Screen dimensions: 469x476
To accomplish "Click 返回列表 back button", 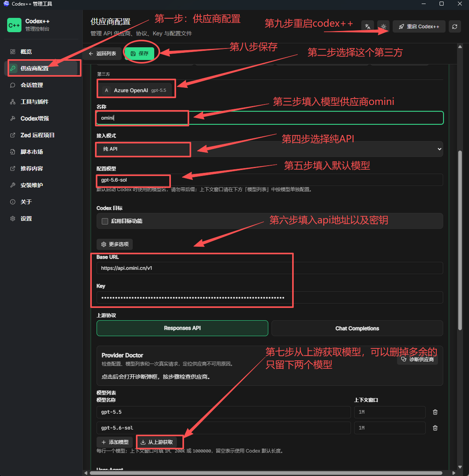I will pos(103,53).
